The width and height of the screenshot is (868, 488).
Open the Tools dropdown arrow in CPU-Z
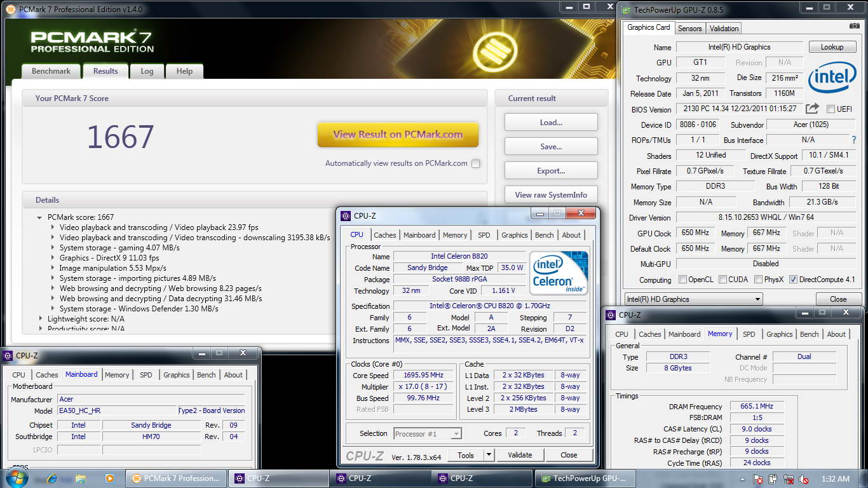coord(489,455)
